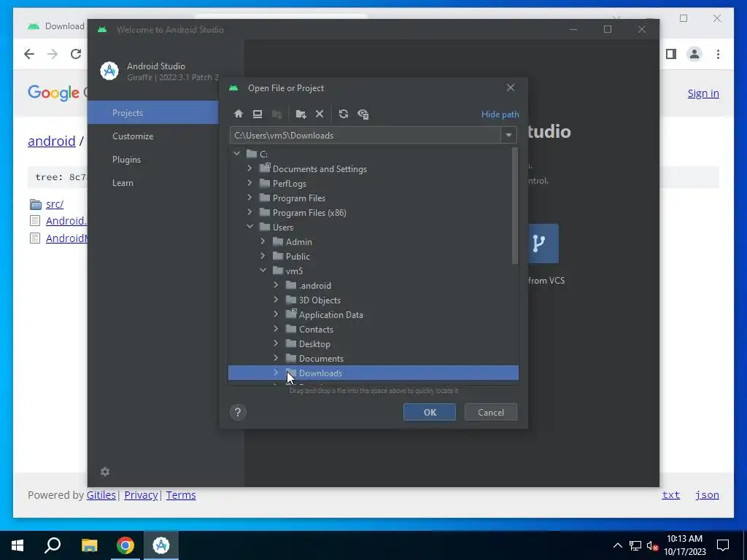Toggle Chrome side panel icon
Screen dimensions: 747x560
(671, 54)
